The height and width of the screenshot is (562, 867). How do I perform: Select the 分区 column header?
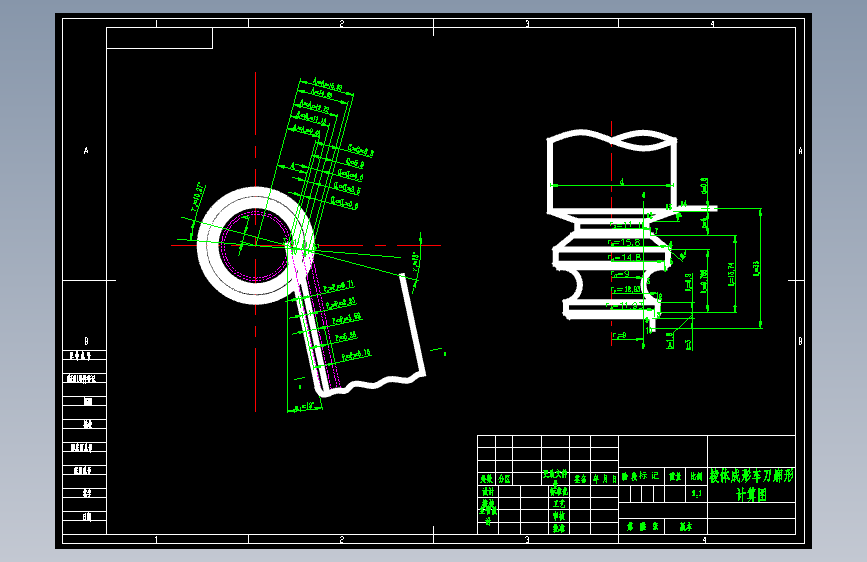click(x=504, y=478)
